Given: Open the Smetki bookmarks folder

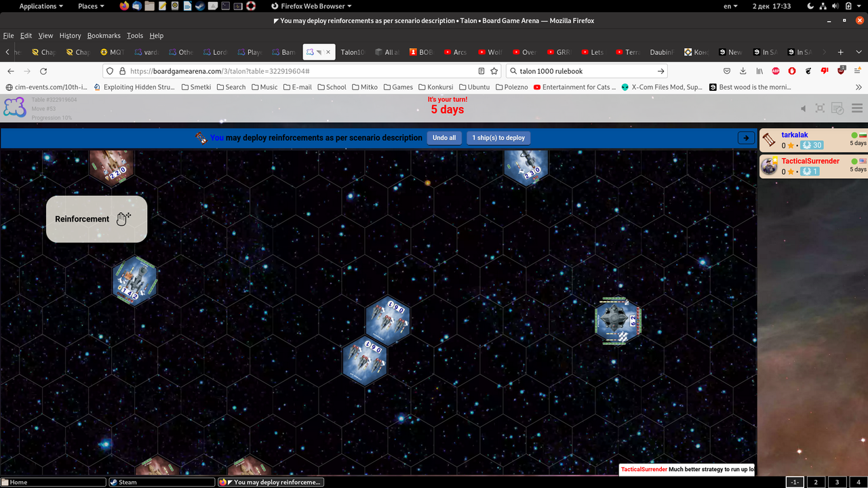Looking at the screenshot, I should coord(196,87).
